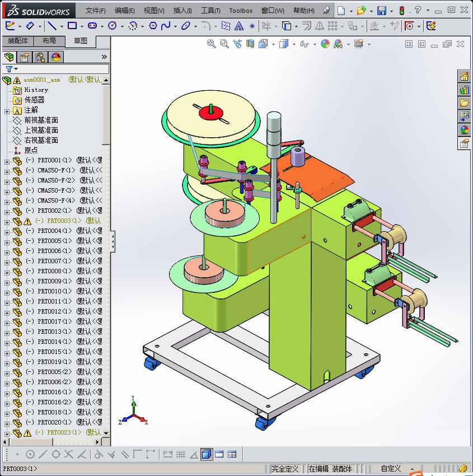Click the New document icon
The image size is (473, 476).
coord(341,11)
